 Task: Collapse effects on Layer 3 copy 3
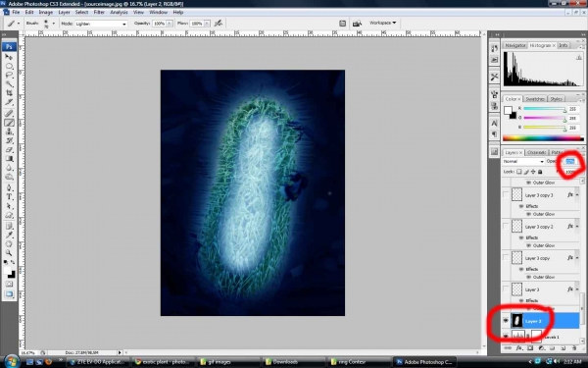(x=577, y=195)
